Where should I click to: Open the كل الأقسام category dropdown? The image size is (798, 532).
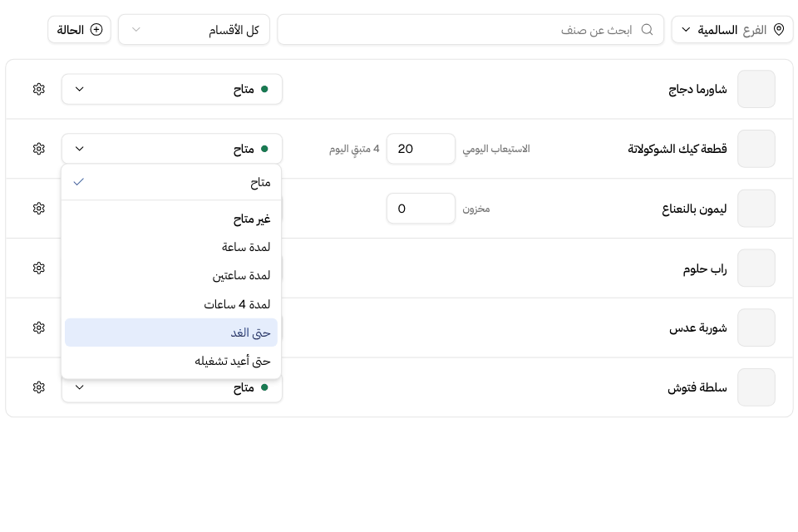click(x=194, y=30)
